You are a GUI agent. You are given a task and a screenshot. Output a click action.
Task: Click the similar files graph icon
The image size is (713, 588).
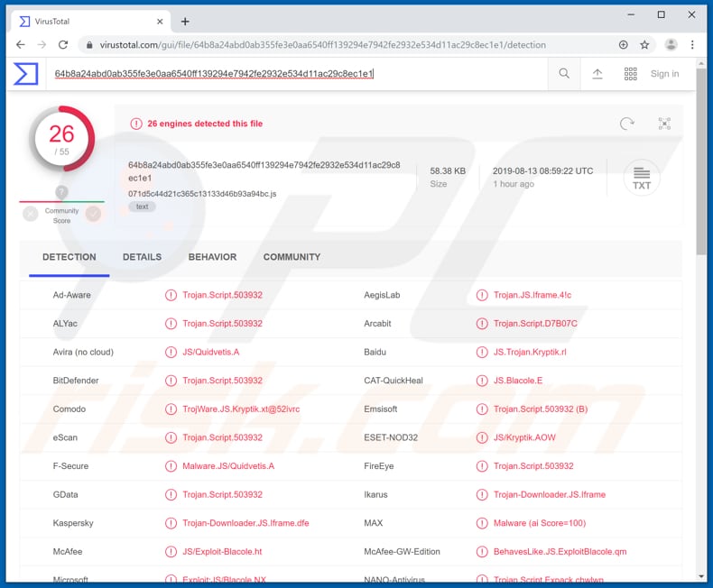[664, 124]
